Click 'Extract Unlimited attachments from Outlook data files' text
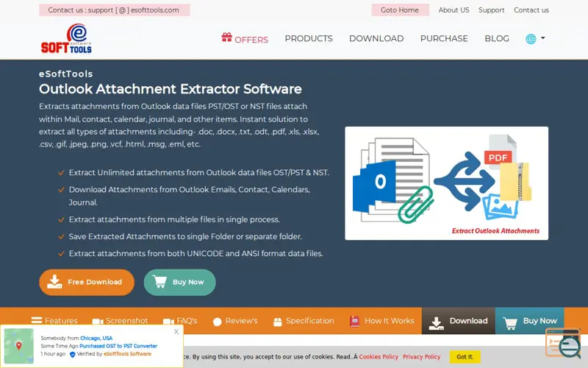The image size is (588, 368). [171, 173]
